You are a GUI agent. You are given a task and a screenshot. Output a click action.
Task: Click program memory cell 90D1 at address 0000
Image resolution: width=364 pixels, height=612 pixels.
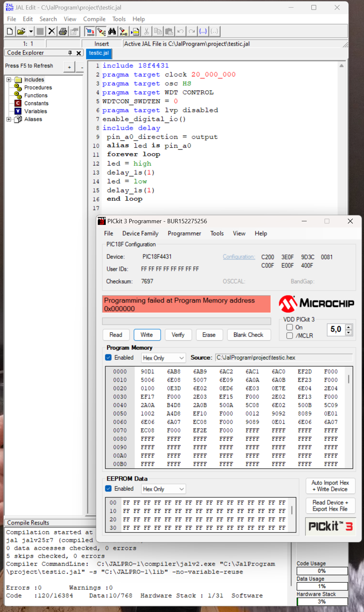(x=147, y=372)
